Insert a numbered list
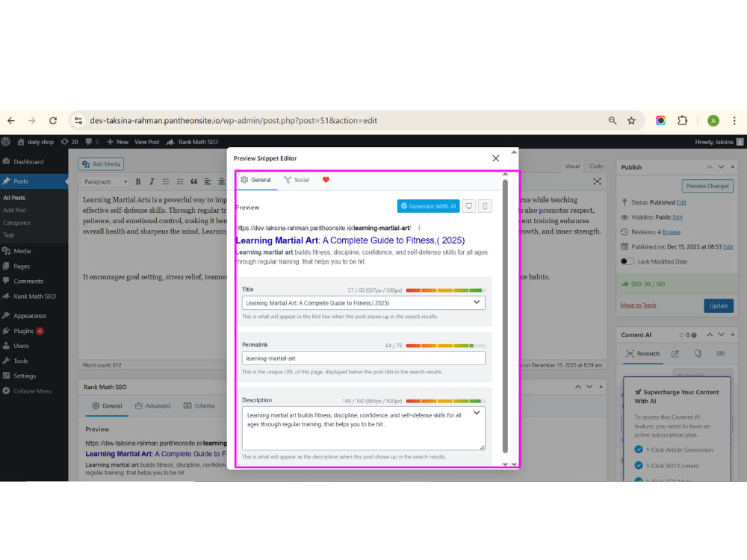The image size is (747, 560). point(179,181)
